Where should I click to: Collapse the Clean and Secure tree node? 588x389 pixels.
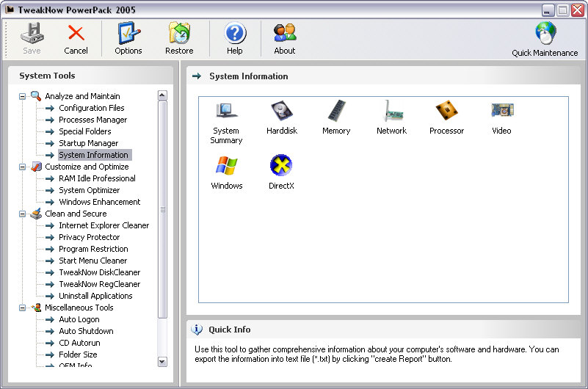pos(23,214)
